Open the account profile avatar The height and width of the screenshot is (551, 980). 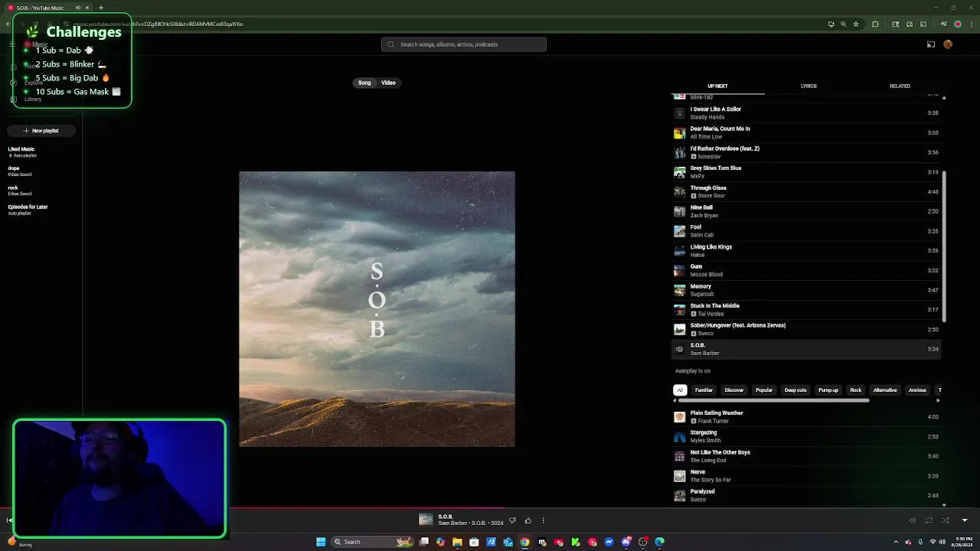point(948,44)
